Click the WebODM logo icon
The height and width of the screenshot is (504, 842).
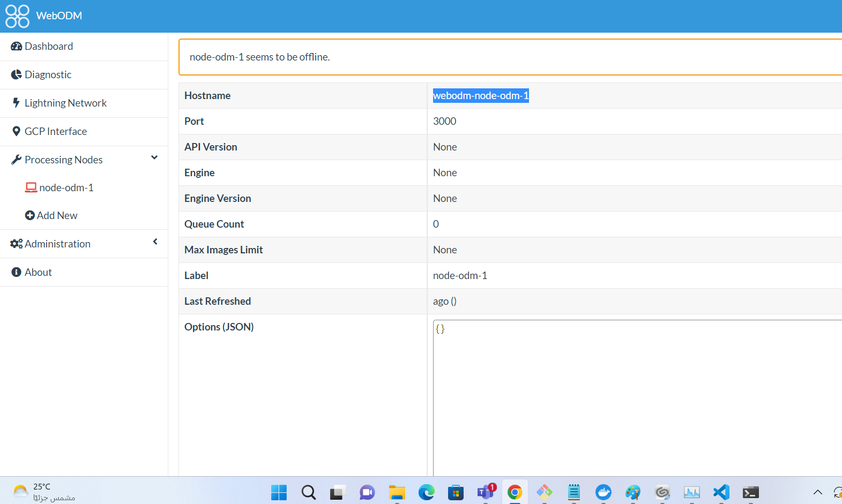pos(17,16)
